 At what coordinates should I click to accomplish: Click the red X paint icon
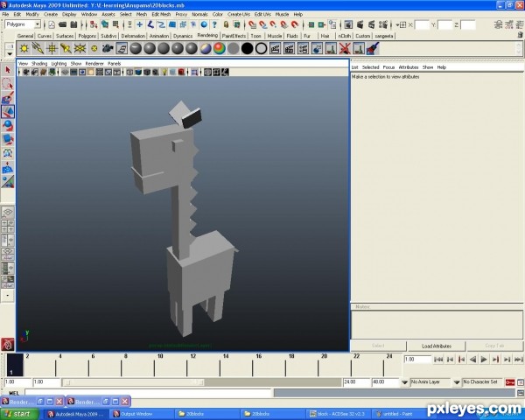coord(345,49)
